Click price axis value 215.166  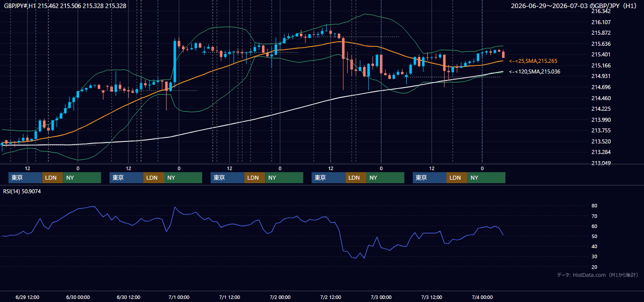pos(601,65)
